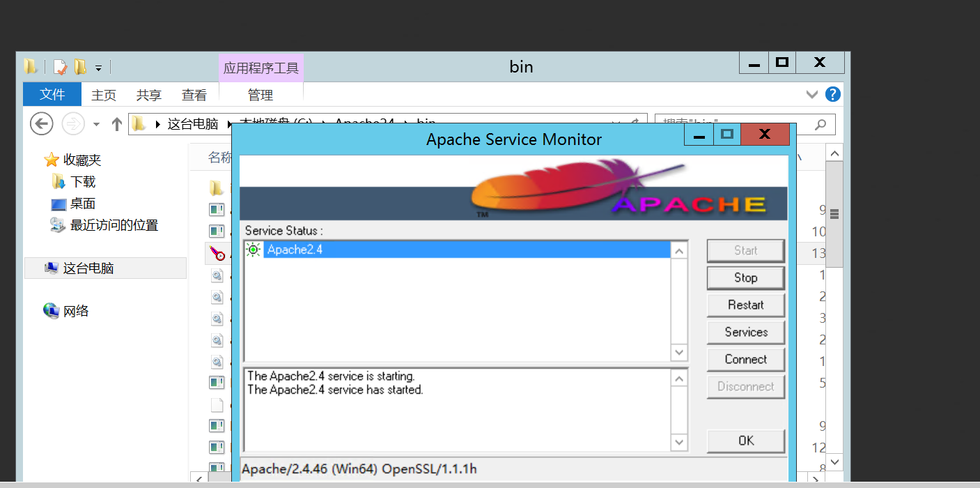Click the Connect button
Viewport: 980px width, 488px height.
(x=745, y=359)
